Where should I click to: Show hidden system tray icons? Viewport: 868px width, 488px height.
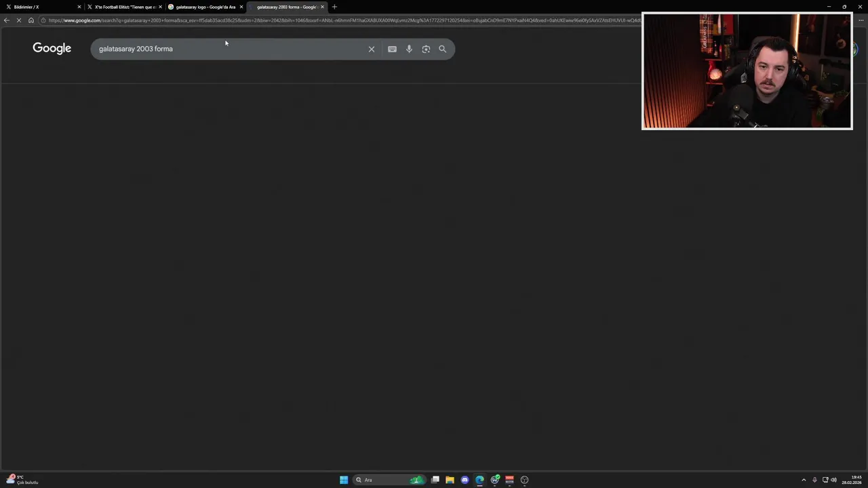point(804,480)
